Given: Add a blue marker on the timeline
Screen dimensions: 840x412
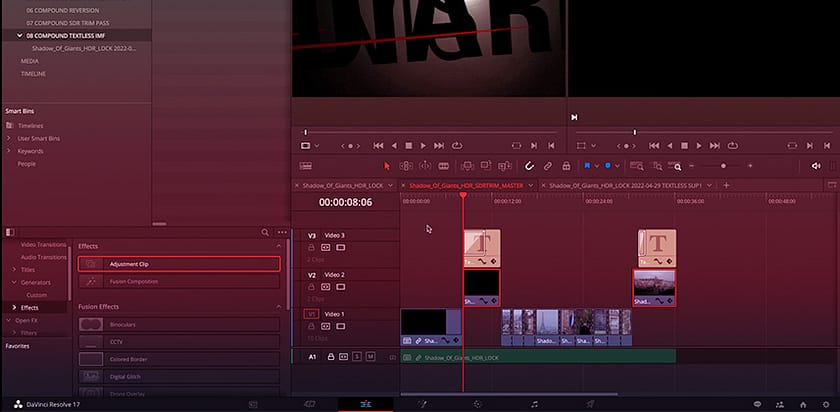Looking at the screenshot, I should tap(608, 166).
